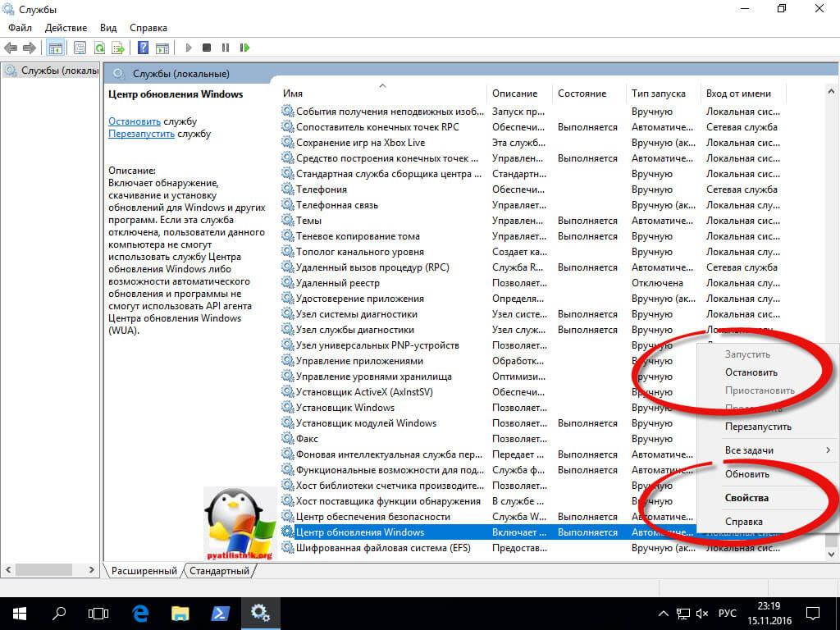
Task: Click the gear icon of the Темы service
Action: 288,220
